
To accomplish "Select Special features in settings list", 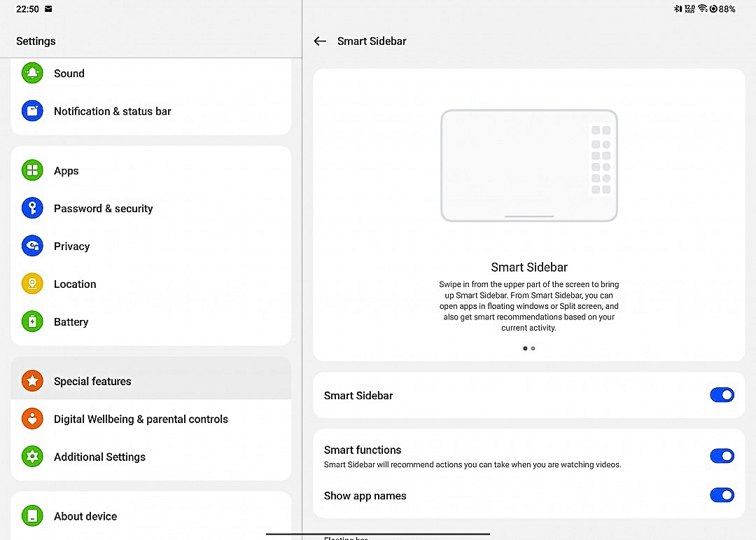I will (151, 380).
